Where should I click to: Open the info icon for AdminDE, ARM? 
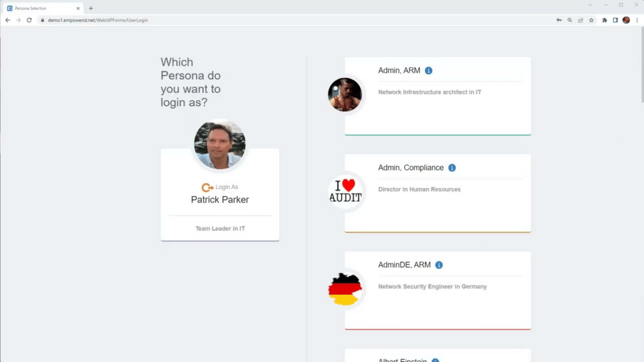point(439,265)
